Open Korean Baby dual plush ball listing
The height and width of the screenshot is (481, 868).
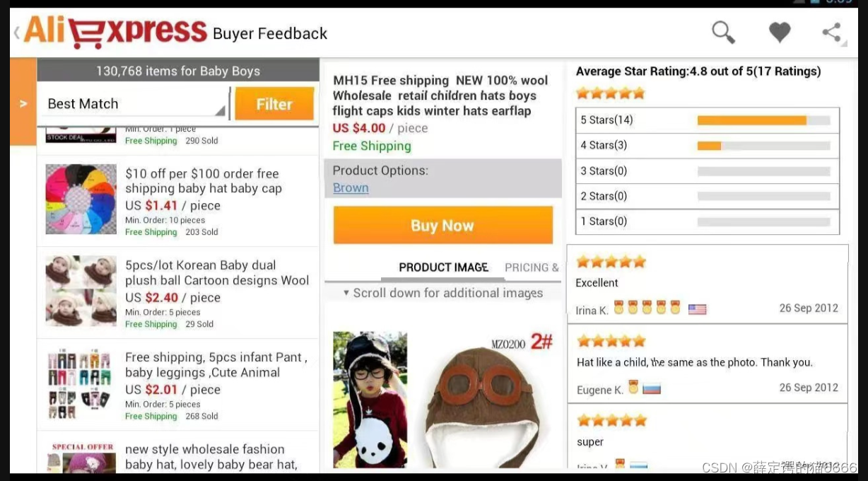tap(217, 272)
